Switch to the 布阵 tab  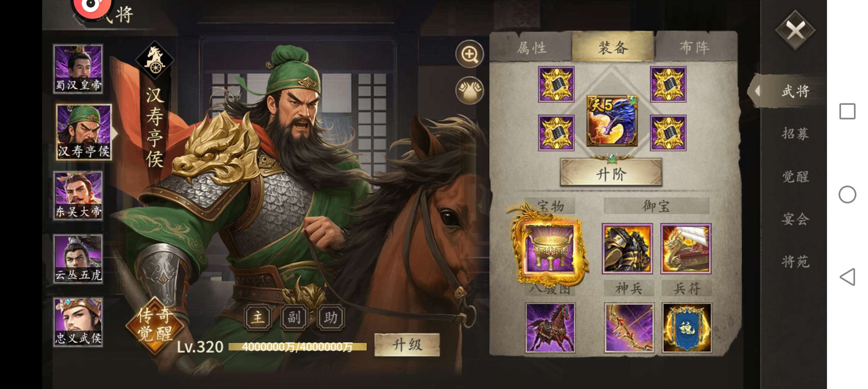point(695,47)
